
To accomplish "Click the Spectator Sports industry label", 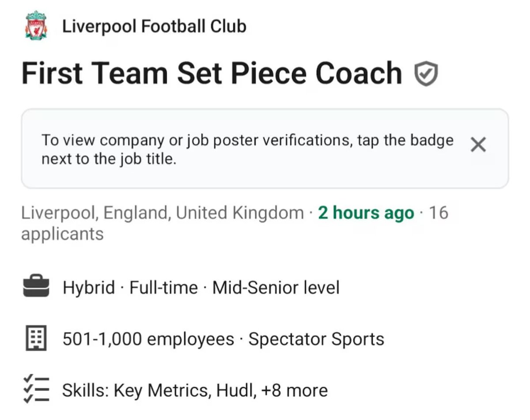I will click(x=316, y=339).
